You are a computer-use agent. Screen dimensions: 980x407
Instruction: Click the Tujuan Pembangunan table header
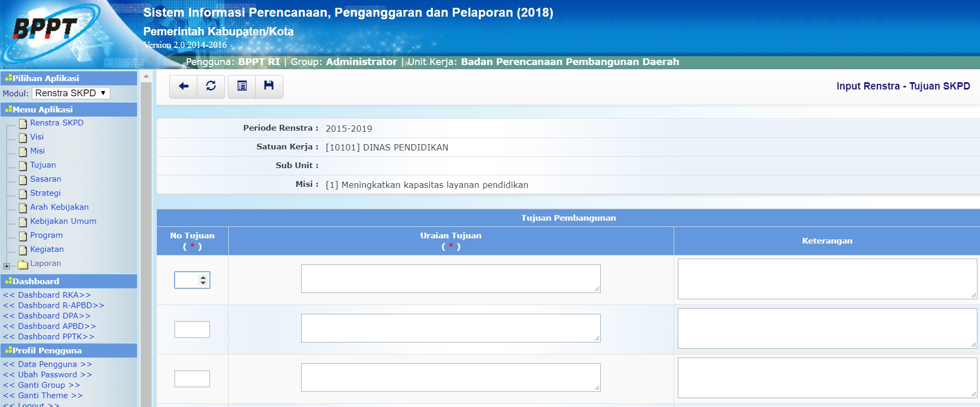[x=568, y=218]
